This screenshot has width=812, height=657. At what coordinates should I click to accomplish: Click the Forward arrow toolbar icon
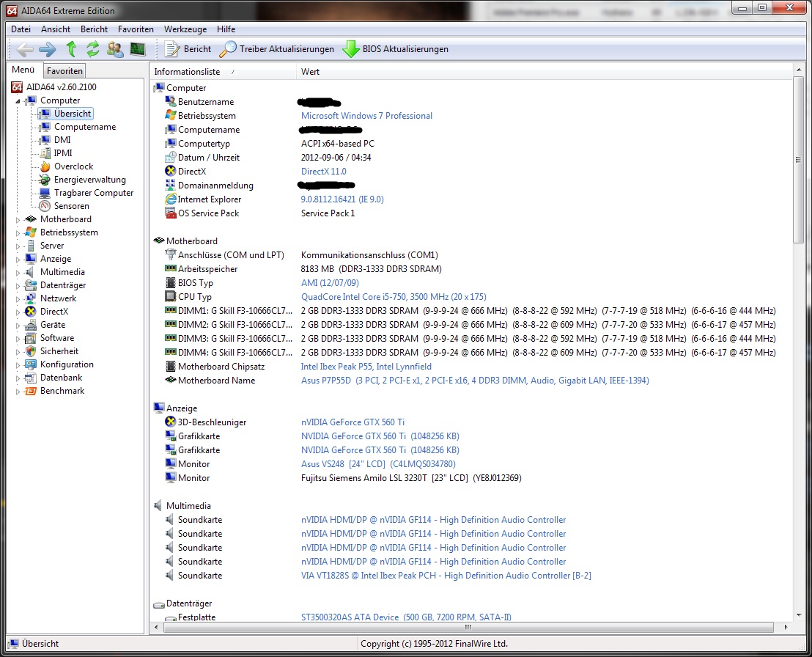[47, 49]
